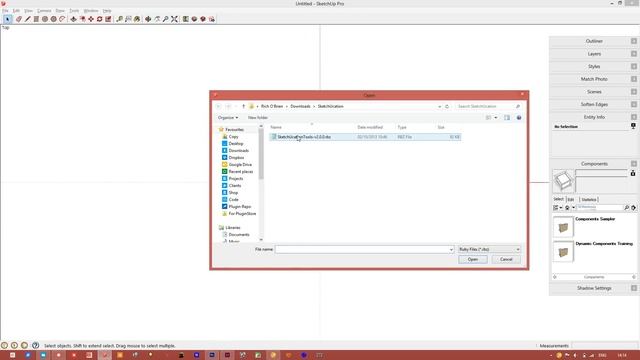Choose the Eraser tool
This screenshot has height=360, width=640.
click(19, 19)
